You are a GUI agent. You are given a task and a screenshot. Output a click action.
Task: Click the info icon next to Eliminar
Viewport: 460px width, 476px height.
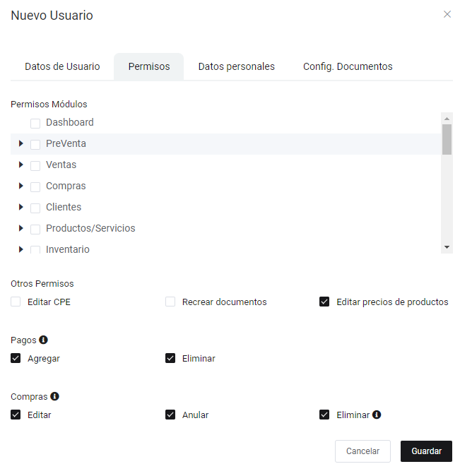[377, 415]
